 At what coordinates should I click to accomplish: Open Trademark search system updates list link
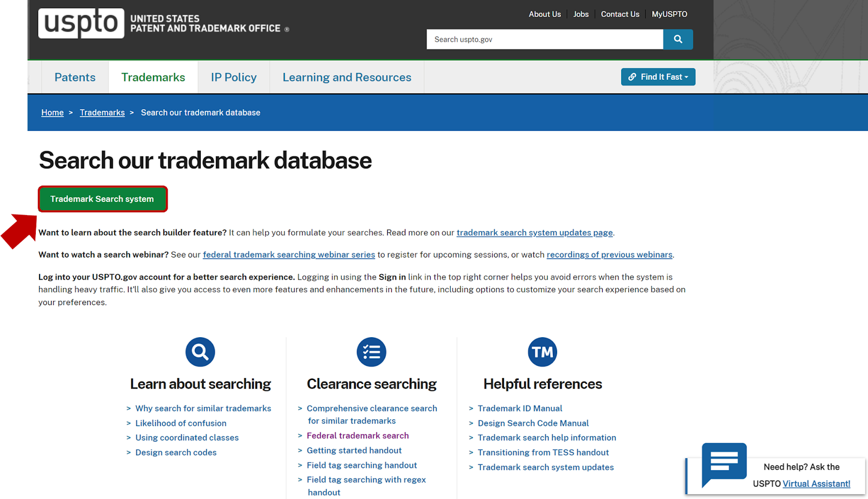pos(546,467)
